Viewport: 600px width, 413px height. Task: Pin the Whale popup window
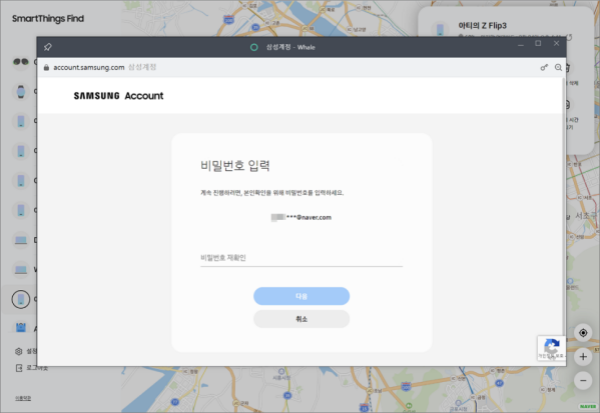click(x=47, y=47)
